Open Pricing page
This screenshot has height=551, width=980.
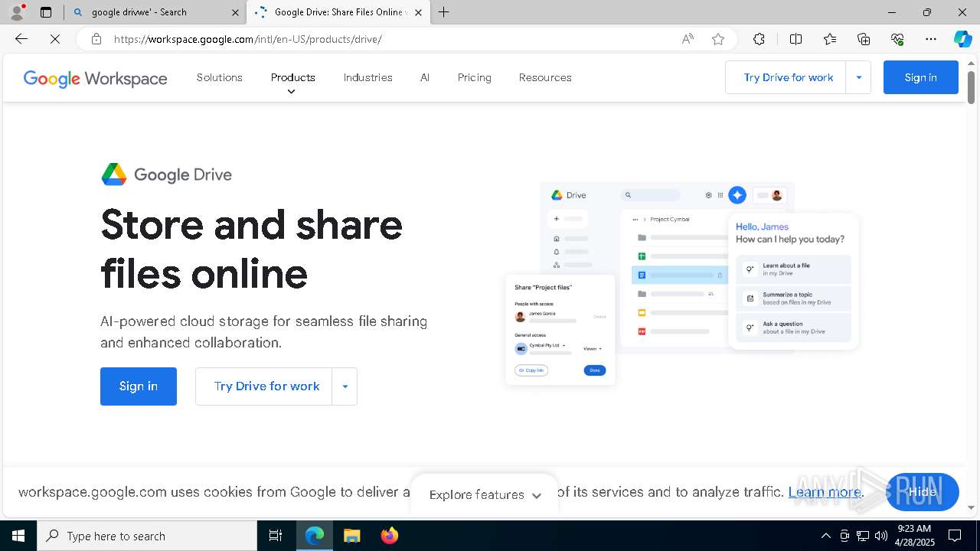[x=474, y=77]
